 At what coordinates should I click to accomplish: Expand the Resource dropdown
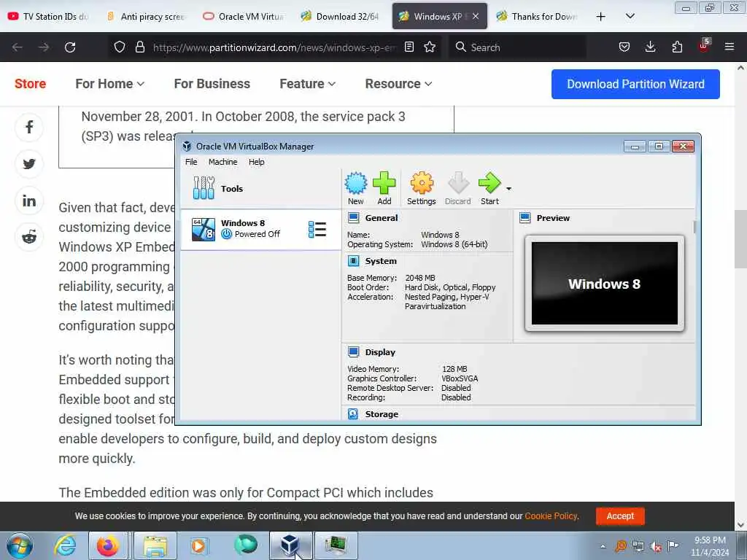coord(399,84)
